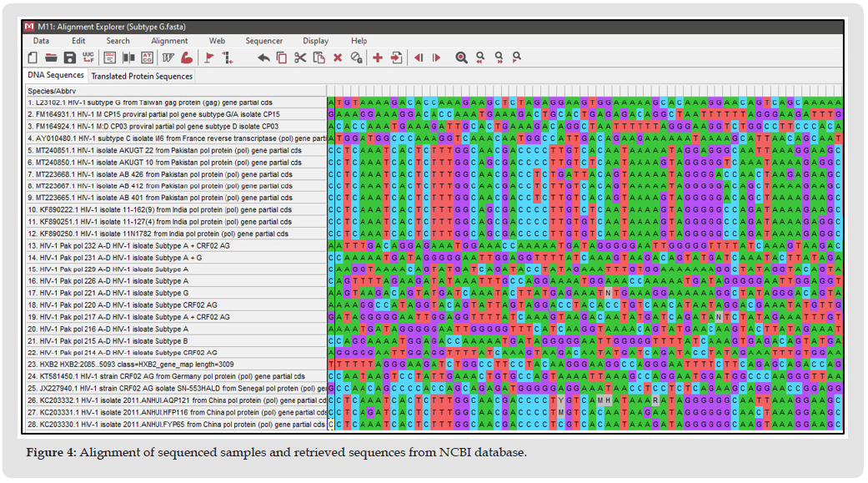Move sequence left using the left arrow icon
This screenshot has width=868, height=483.
(419, 58)
